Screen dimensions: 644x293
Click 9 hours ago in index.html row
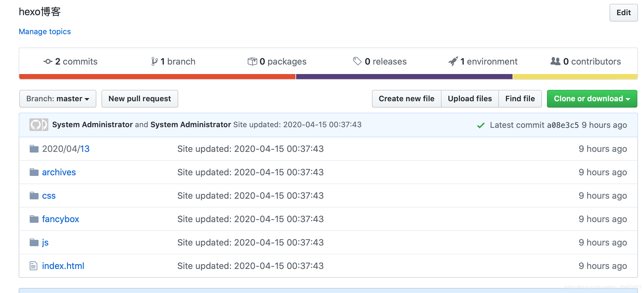pyautogui.click(x=603, y=266)
